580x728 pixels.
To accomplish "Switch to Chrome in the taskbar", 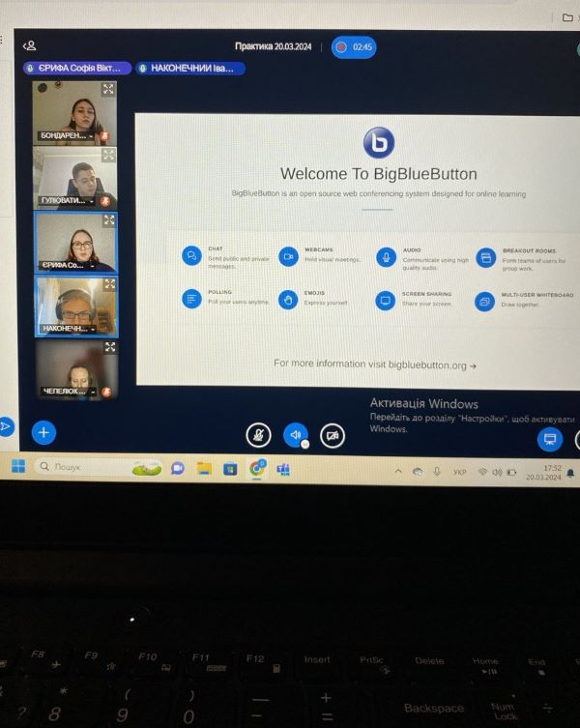I will (257, 468).
